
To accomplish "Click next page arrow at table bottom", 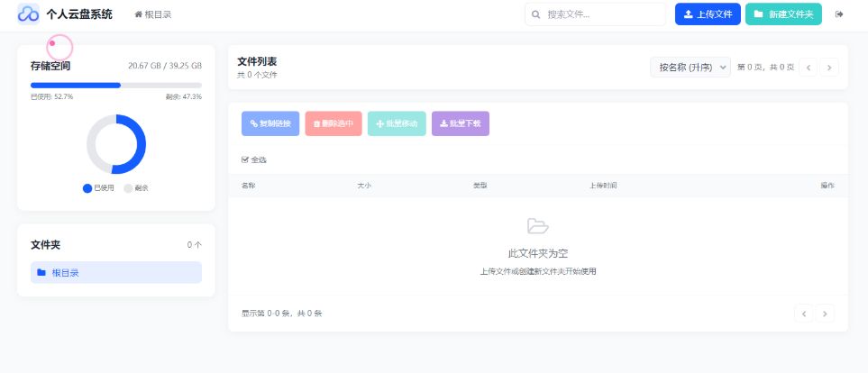I will [x=825, y=314].
